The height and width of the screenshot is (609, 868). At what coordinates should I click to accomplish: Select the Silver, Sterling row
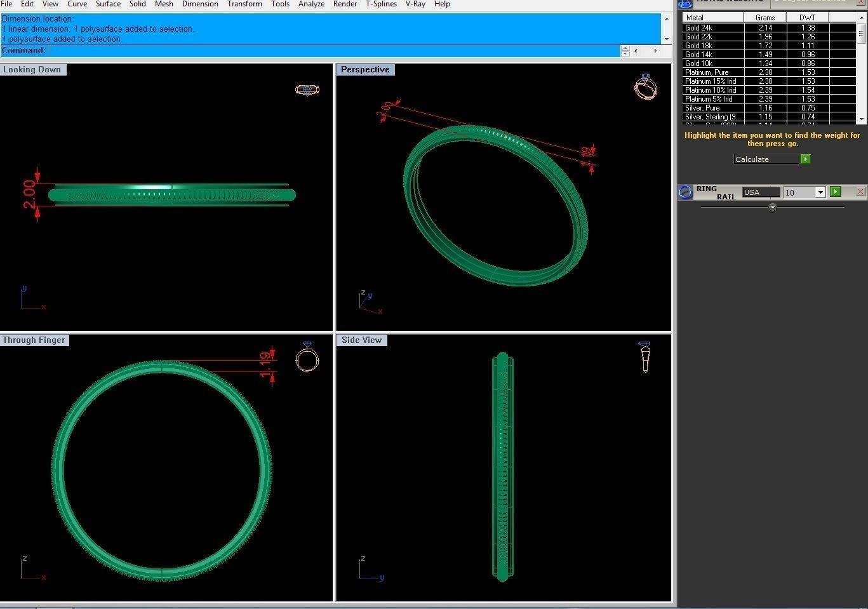770,117
